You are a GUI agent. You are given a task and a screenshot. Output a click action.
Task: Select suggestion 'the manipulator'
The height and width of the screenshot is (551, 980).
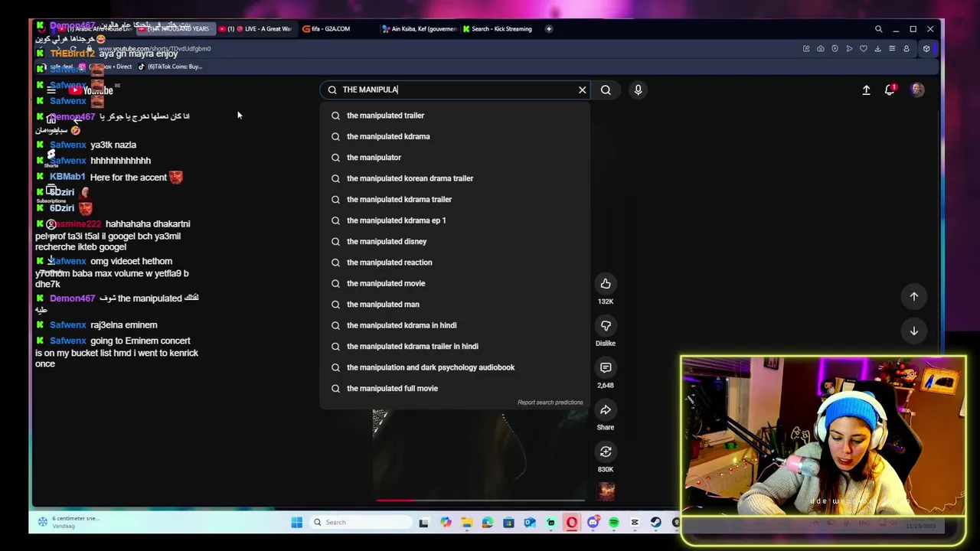point(456,158)
